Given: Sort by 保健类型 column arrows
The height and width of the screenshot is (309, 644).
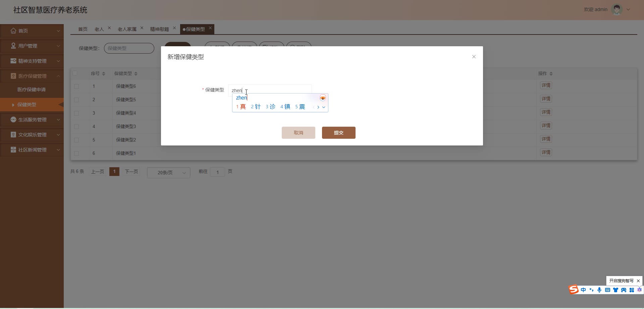Looking at the screenshot, I should click(x=136, y=74).
